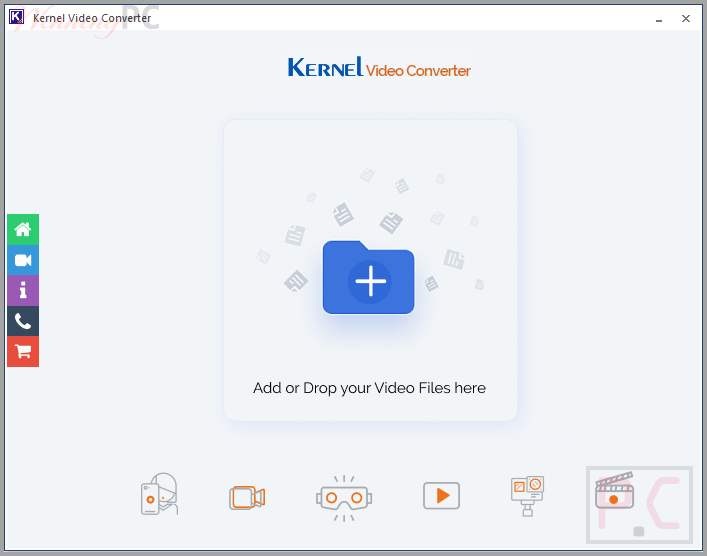Screen dimensions: 707x556
Task: Click the phone and person illustration icon
Action: click(x=160, y=494)
